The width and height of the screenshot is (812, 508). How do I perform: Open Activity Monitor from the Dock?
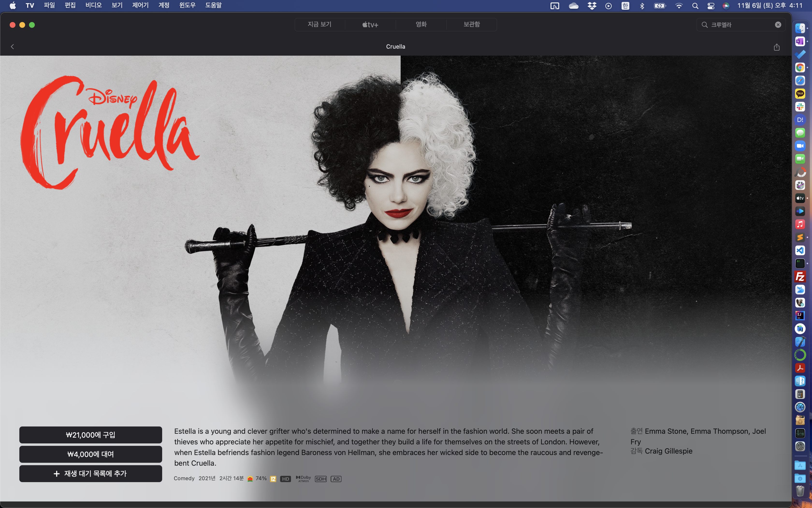tap(800, 433)
